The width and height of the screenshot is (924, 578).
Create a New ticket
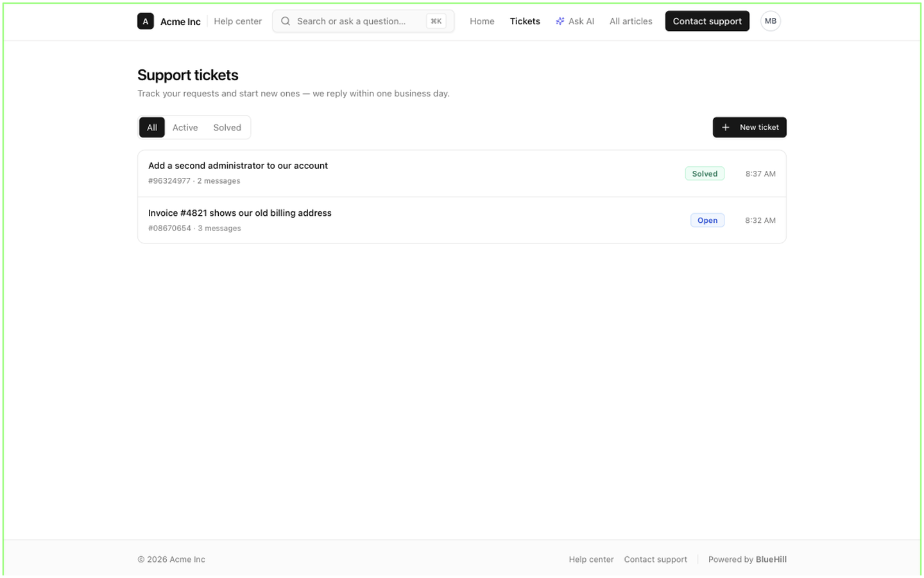click(749, 127)
